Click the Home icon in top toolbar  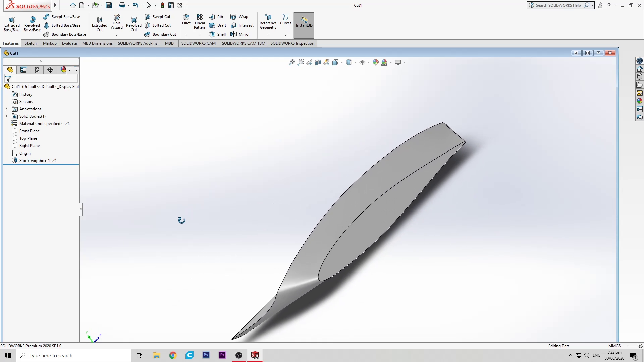click(73, 5)
